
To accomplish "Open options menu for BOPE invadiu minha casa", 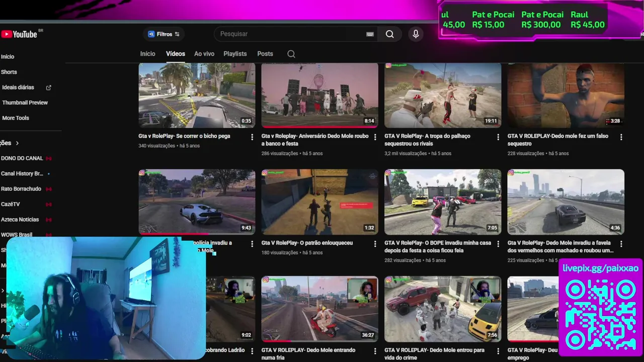I will pos(498,244).
